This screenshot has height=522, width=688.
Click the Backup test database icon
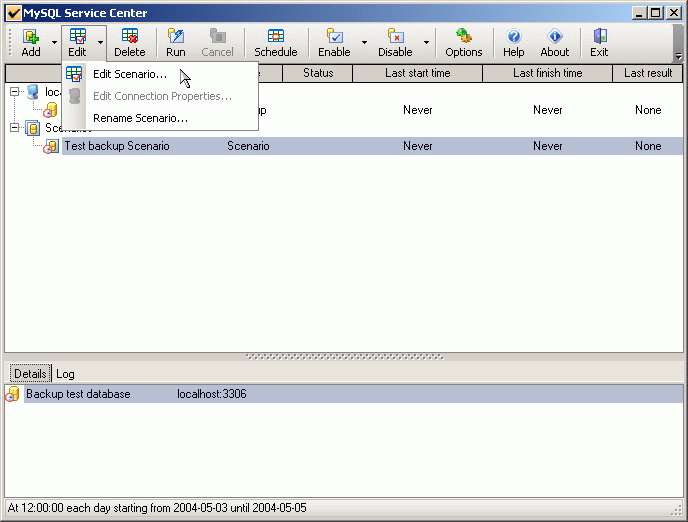[x=12, y=394]
